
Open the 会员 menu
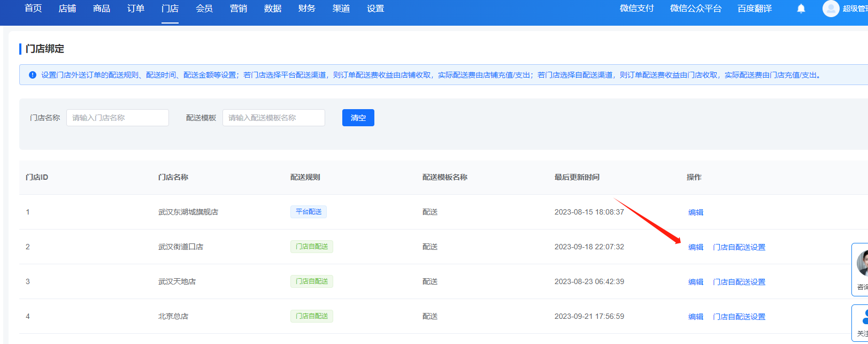[x=204, y=9]
